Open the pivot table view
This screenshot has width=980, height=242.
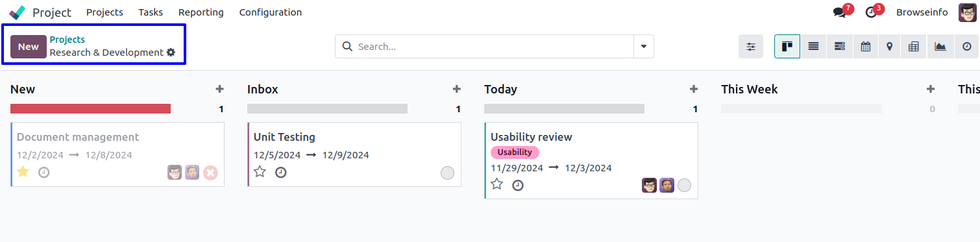[914, 47]
